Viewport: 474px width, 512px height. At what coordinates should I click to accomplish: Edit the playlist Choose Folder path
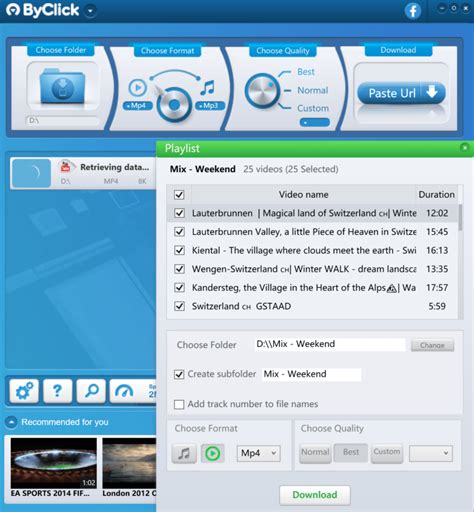click(330, 344)
